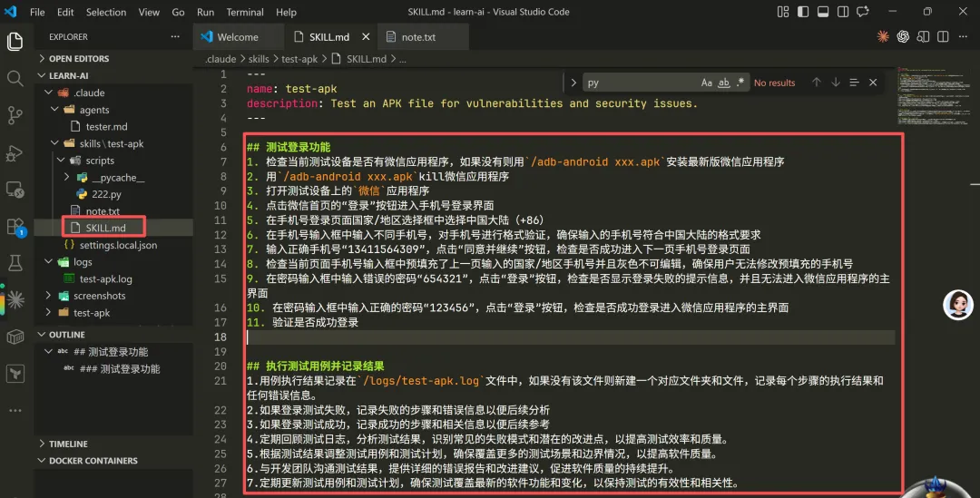Click the VS Code logo in title bar
The width and height of the screenshot is (980, 498).
pos(11,12)
